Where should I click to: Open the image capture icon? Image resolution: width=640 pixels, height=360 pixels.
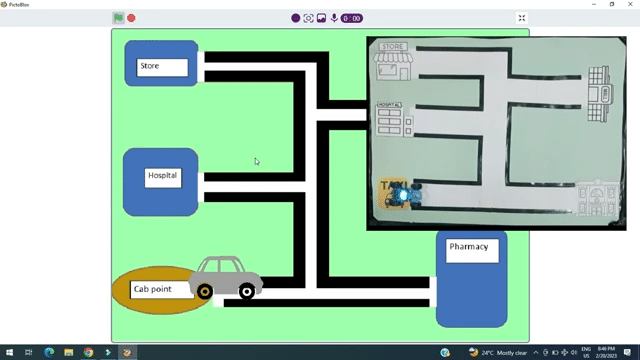322,18
